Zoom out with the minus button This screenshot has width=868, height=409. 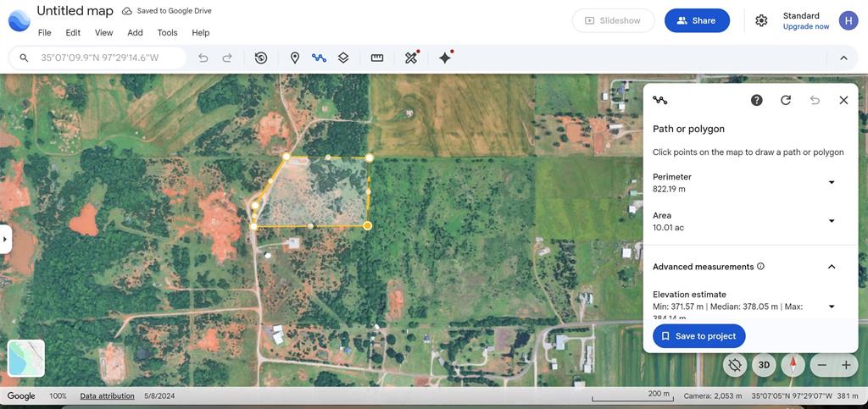822,365
